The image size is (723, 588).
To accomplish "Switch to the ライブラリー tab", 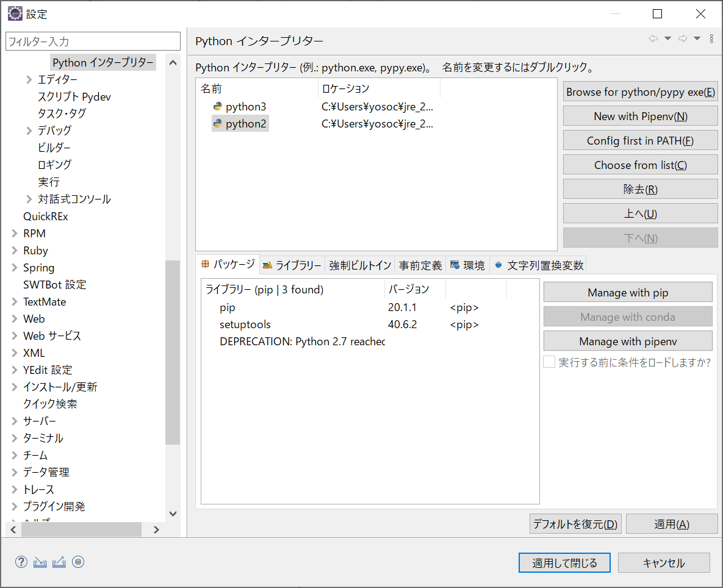I will click(x=292, y=265).
